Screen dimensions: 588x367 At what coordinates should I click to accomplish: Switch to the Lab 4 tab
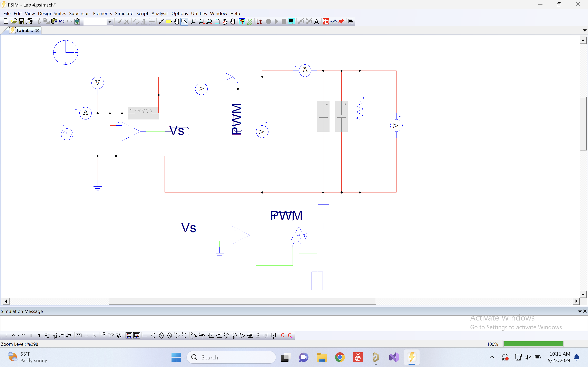click(x=24, y=30)
